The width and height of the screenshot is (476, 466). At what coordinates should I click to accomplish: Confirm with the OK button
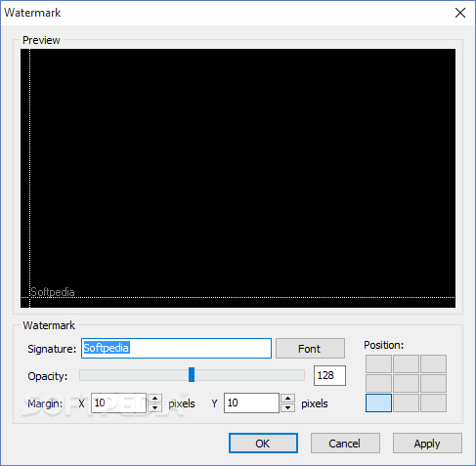coord(263,444)
